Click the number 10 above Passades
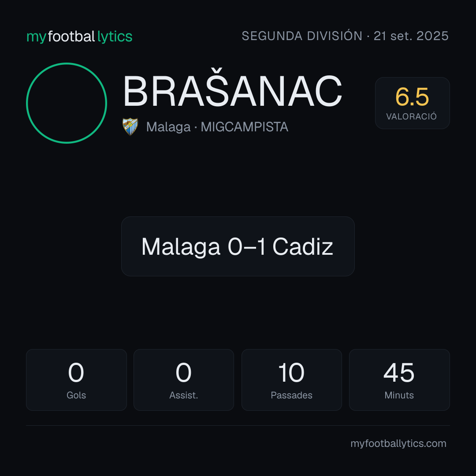476x476 pixels. (x=291, y=373)
